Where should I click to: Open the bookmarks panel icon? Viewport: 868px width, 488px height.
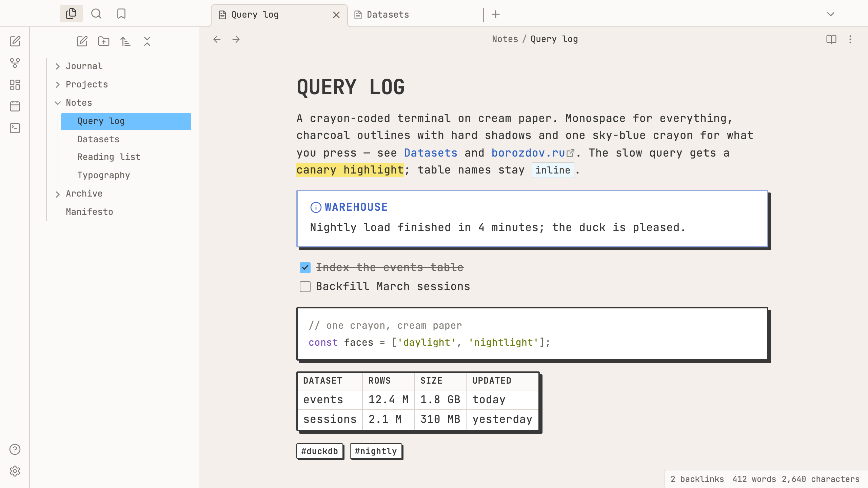121,14
